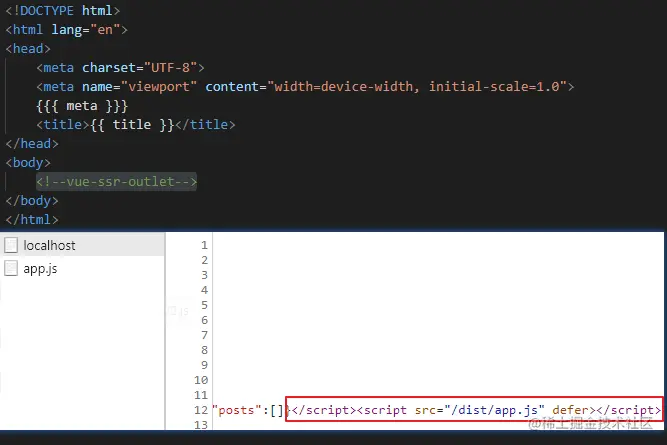Click the document icon beside localhost
Viewport: 667px width, 445px height.
(11, 245)
